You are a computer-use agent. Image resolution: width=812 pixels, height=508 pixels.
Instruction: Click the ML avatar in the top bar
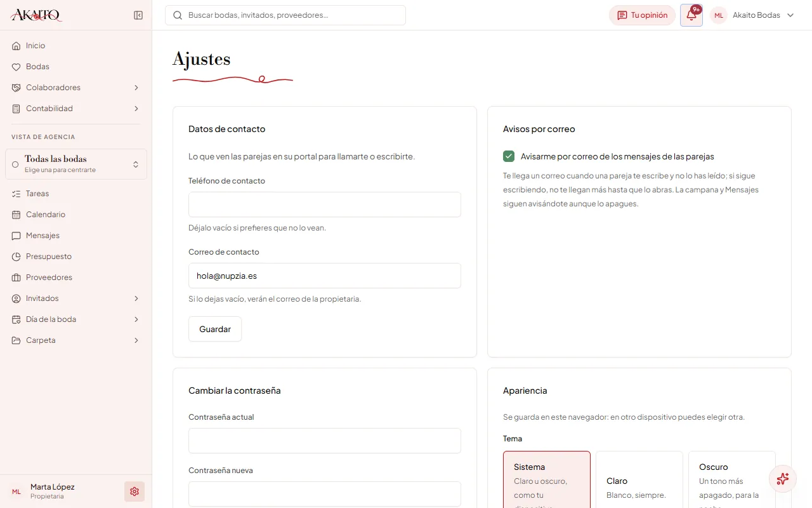click(719, 15)
